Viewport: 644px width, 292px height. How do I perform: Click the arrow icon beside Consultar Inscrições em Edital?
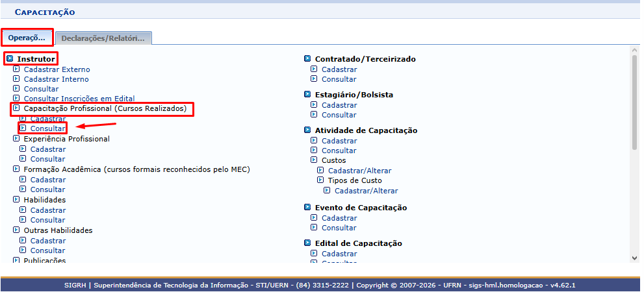tap(16, 99)
